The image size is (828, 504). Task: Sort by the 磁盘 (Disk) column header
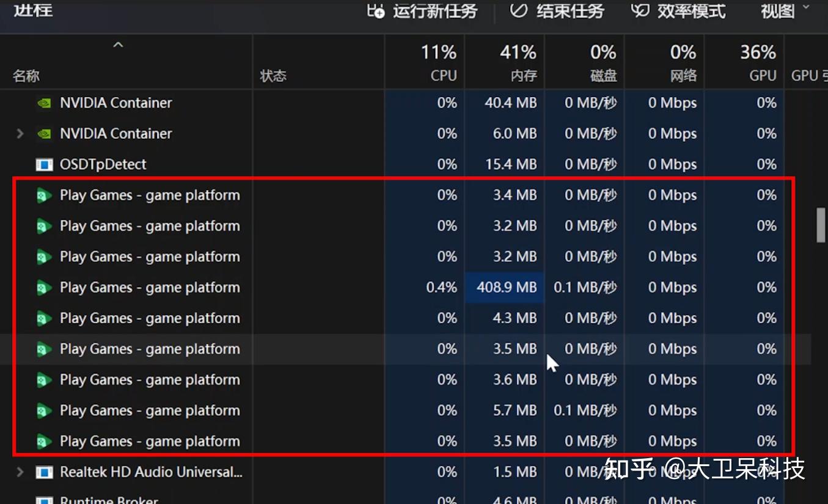[585, 62]
